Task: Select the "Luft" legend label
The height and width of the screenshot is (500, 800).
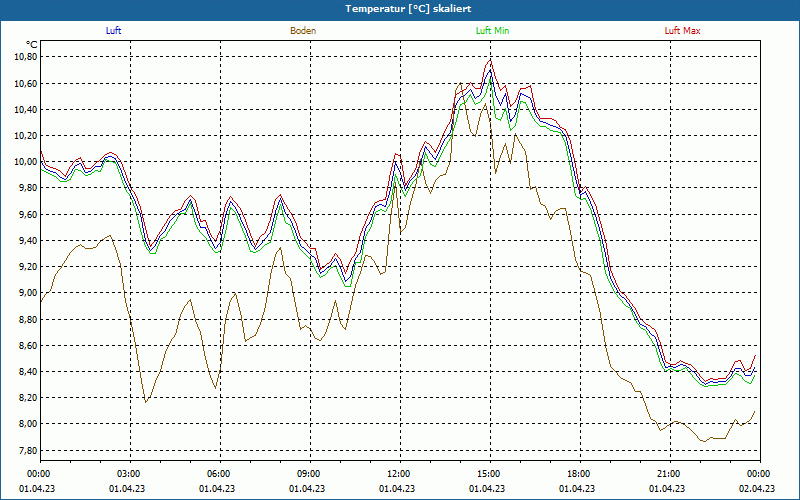Action: pyautogui.click(x=113, y=31)
